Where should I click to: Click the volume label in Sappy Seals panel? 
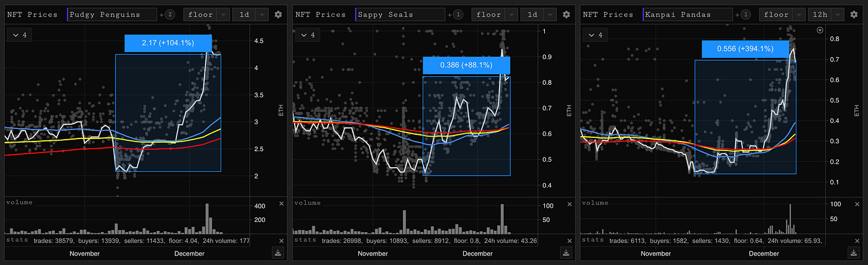(308, 202)
